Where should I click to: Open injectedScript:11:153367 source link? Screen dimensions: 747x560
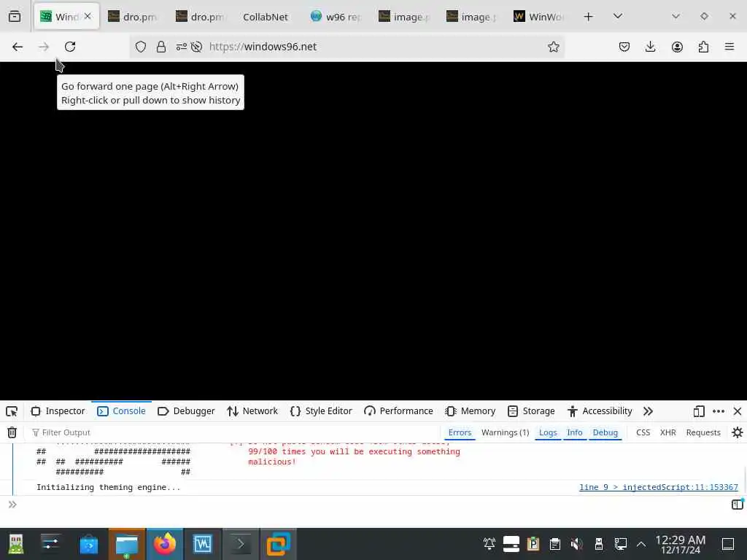point(659,488)
